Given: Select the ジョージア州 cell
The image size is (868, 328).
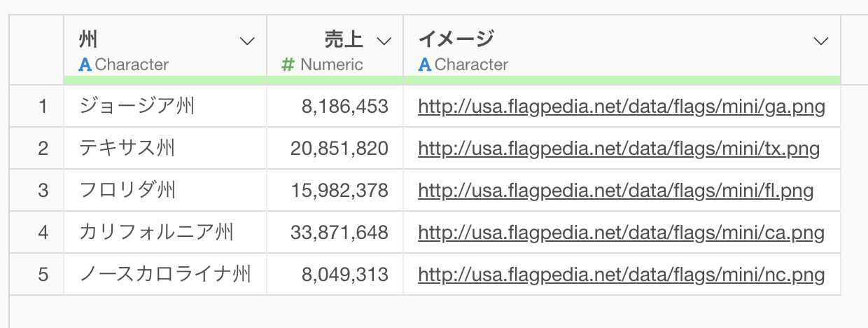Looking at the screenshot, I should tap(165, 107).
